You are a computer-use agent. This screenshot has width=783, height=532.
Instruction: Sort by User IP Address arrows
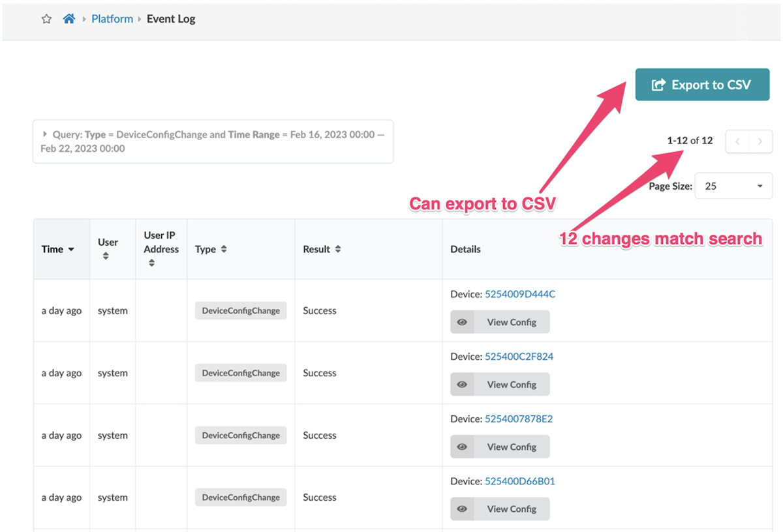(x=151, y=263)
